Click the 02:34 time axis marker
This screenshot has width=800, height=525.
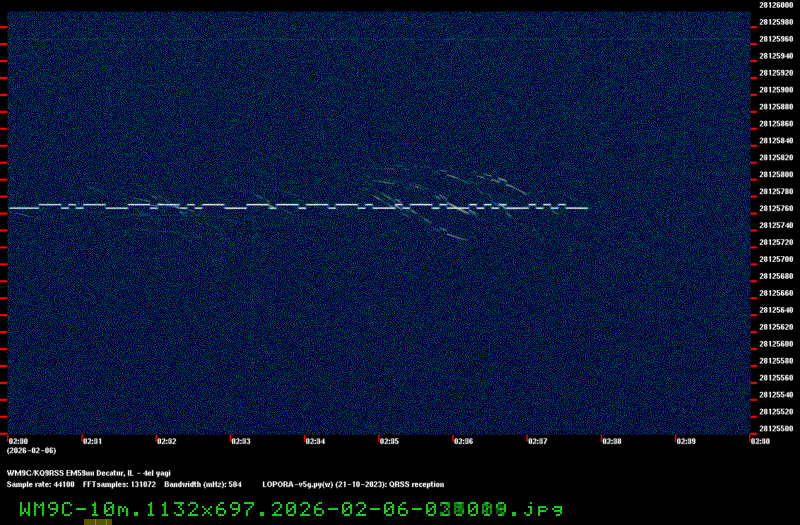[315, 440]
